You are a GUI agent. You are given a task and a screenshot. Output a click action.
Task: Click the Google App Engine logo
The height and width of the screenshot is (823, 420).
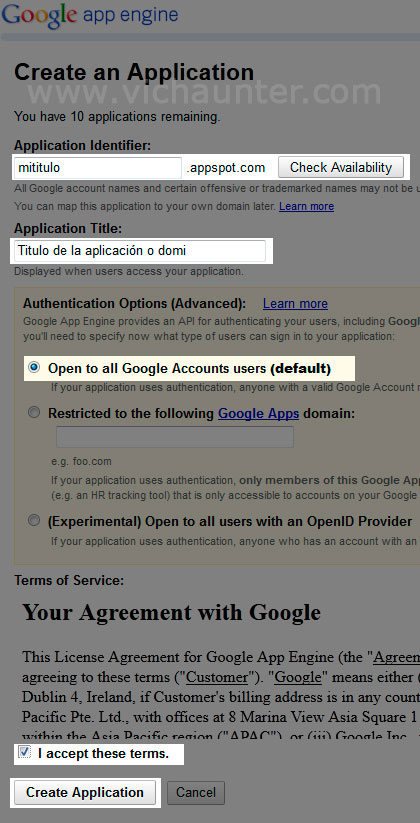tap(90, 15)
